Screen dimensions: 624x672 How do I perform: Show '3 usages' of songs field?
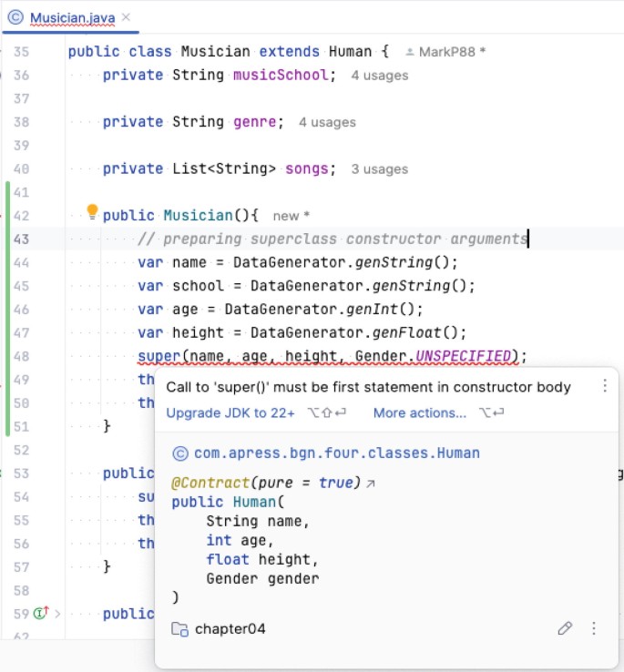(380, 168)
